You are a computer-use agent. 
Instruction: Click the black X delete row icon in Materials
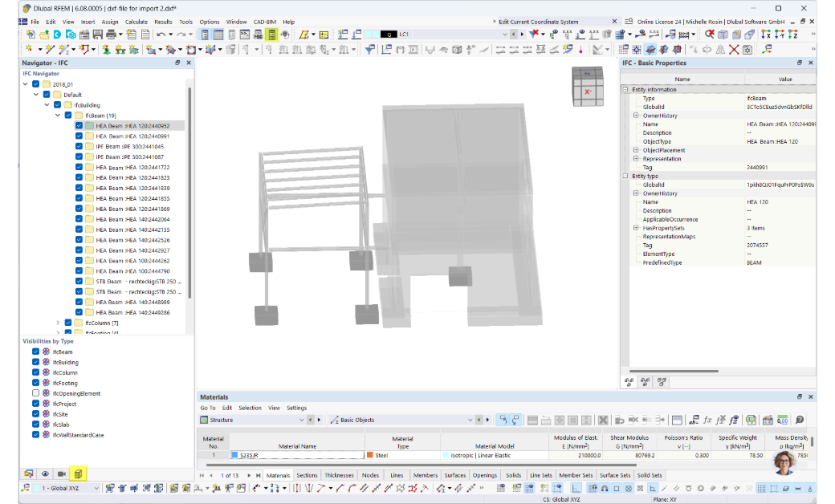click(x=602, y=420)
